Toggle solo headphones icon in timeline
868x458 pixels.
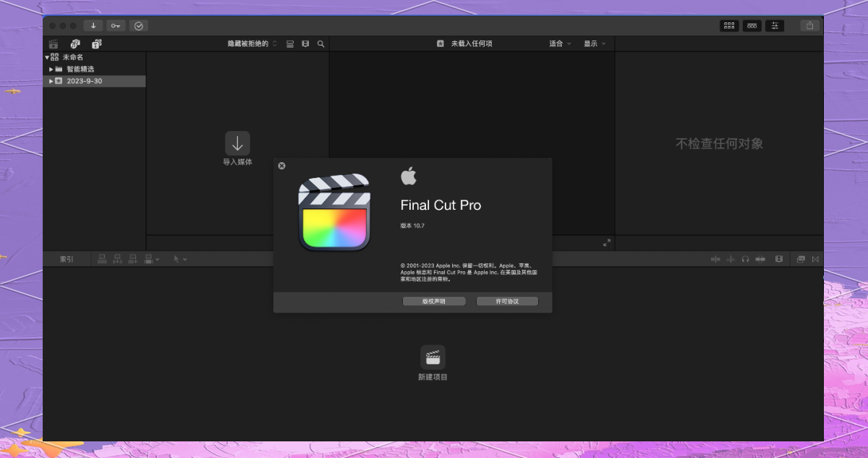click(745, 259)
